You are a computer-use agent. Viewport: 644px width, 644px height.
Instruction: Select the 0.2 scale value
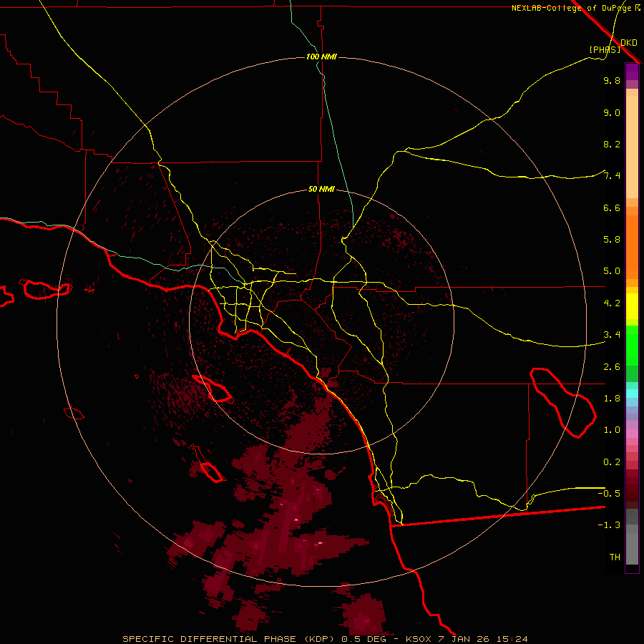tap(612, 462)
